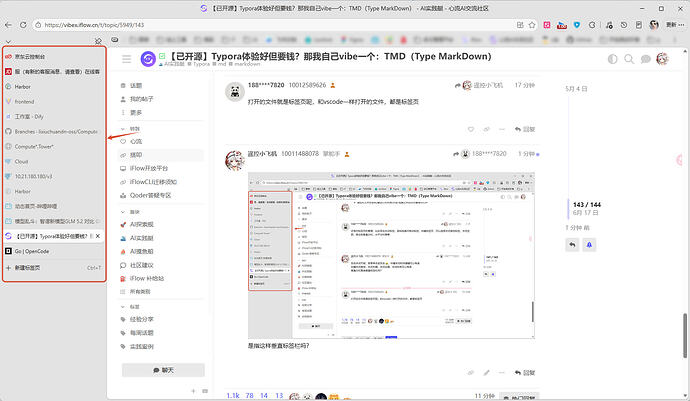
Task: Pin the vertical tab sidebar
Action: 98,41
